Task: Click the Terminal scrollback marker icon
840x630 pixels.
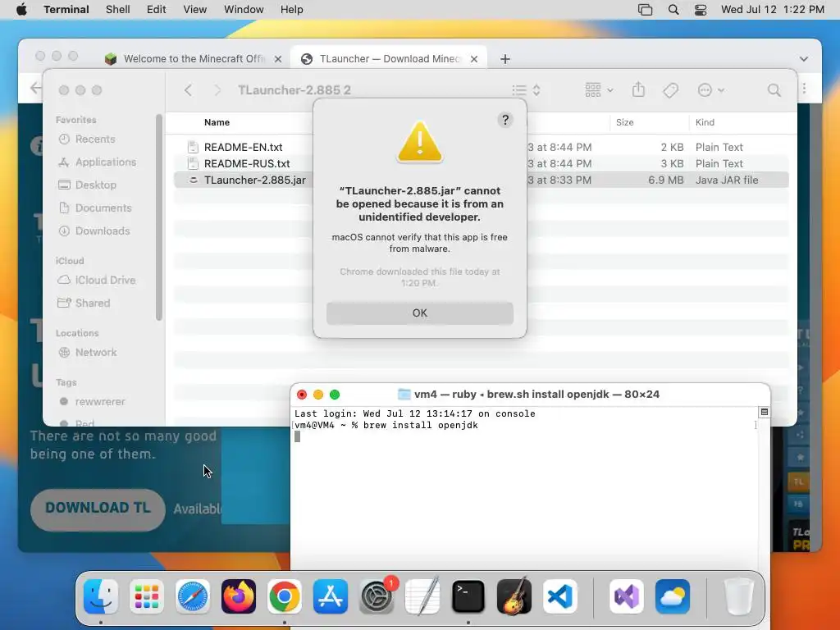Action: click(x=764, y=412)
